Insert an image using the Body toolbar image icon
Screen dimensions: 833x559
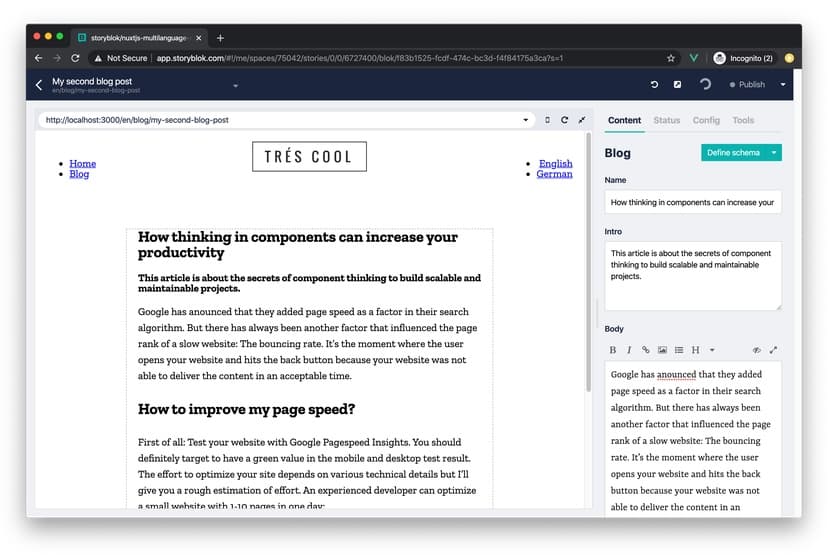pyautogui.click(x=662, y=350)
